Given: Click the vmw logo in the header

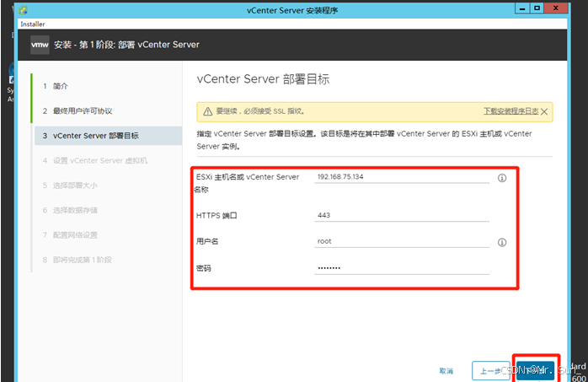Looking at the screenshot, I should 40,45.
